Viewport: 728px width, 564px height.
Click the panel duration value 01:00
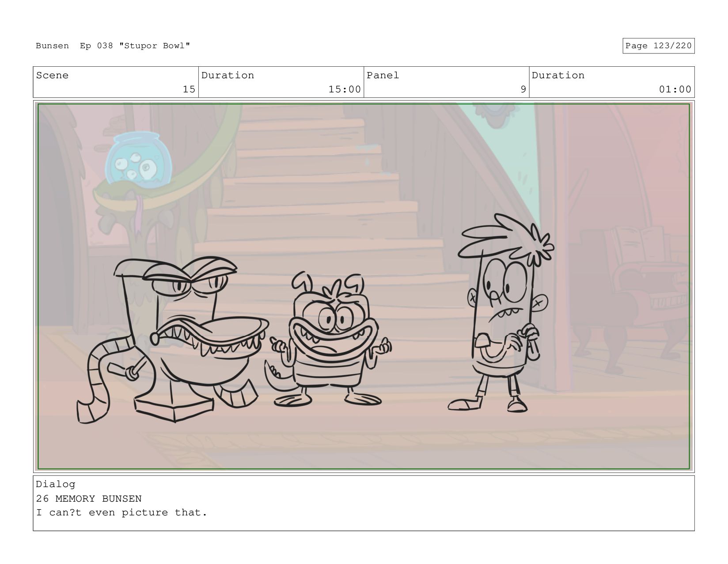pos(675,90)
